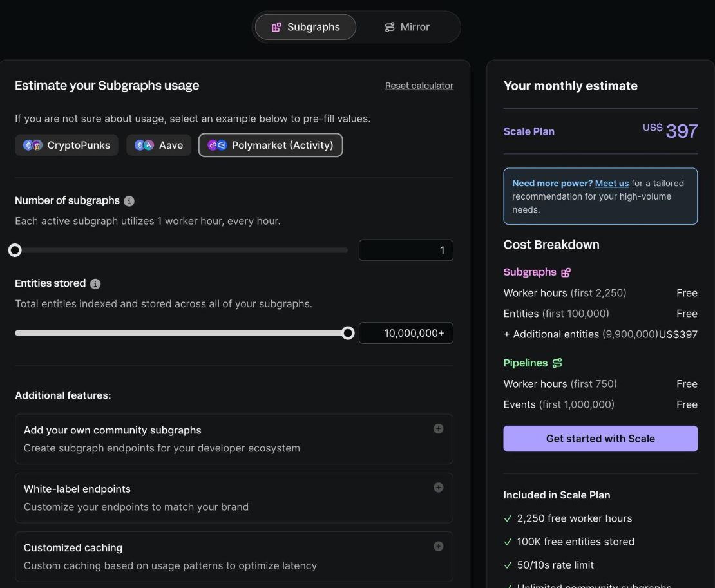This screenshot has height=588, width=715.
Task: Click the info icon beside Number of subgraphs
Action: (x=129, y=201)
